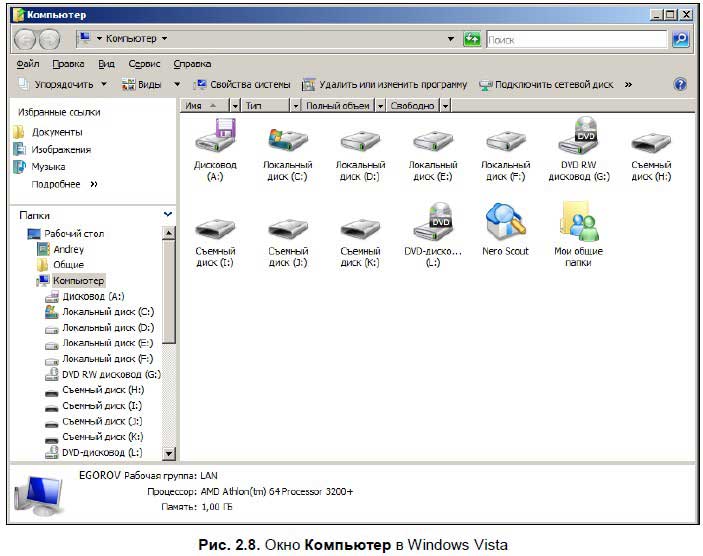The height and width of the screenshot is (556, 703).
Task: Open address bar history dropdown arrow
Action: click(x=451, y=39)
